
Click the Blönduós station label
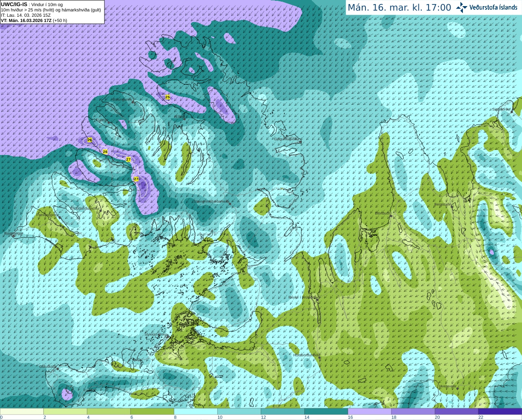(x=382, y=213)
